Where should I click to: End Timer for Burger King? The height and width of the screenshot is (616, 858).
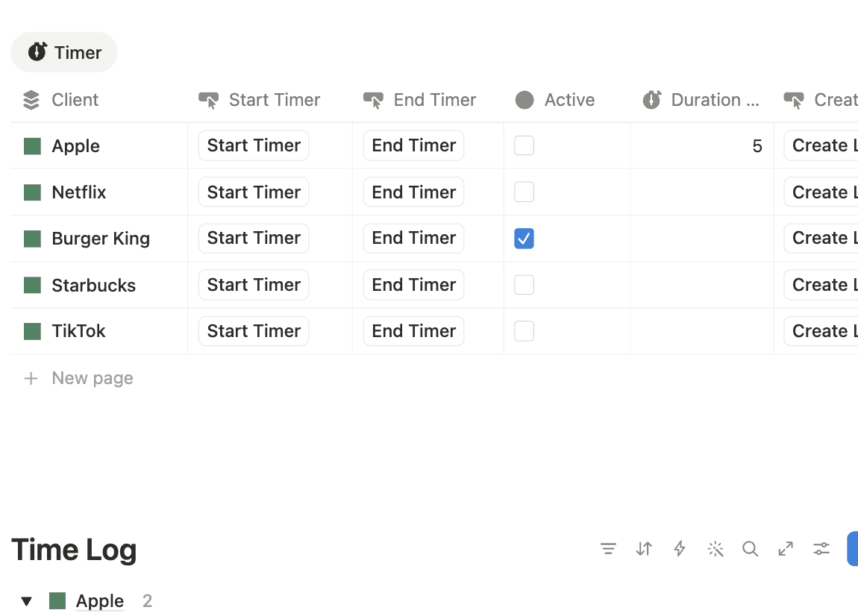point(413,238)
